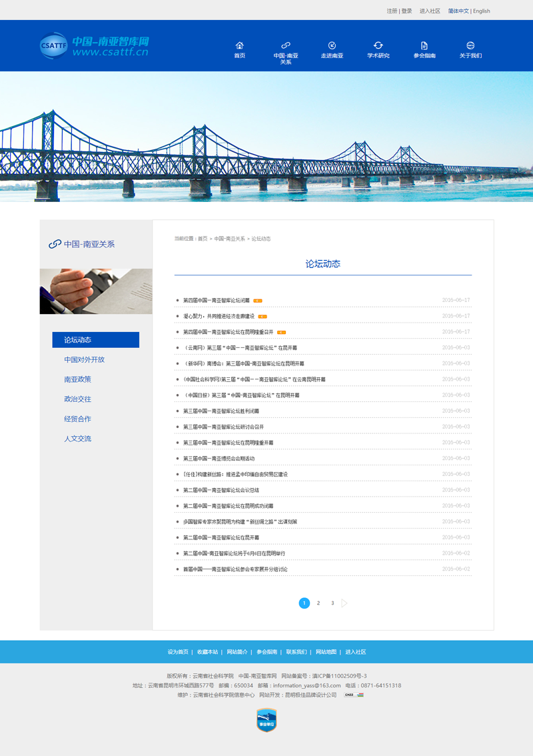This screenshot has height=756, width=533.
Task: Click the bridge banner image
Action: (266, 137)
